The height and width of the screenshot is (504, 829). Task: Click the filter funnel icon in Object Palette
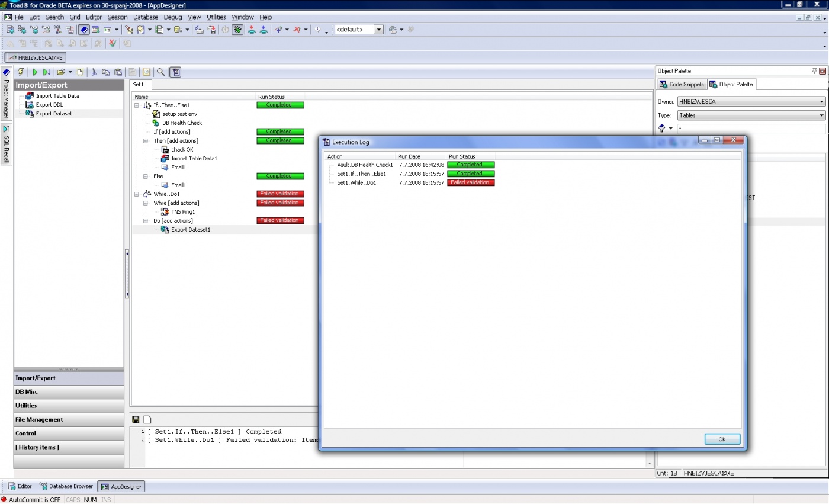[x=662, y=129]
